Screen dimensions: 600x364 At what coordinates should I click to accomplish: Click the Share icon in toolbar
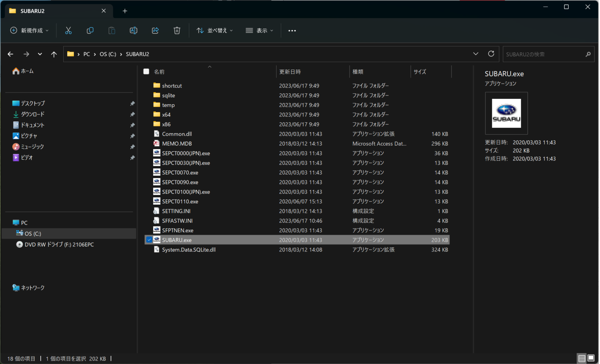(155, 30)
